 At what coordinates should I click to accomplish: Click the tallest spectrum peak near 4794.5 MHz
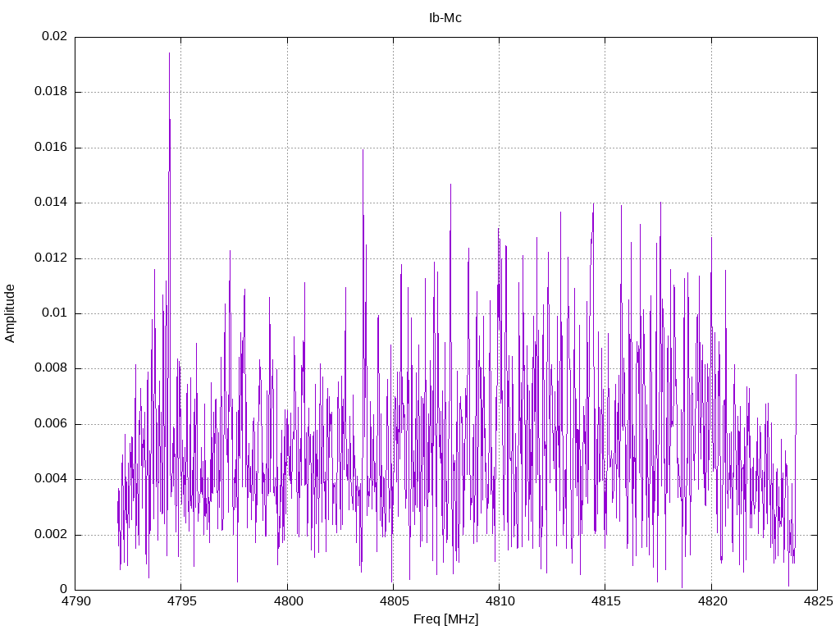pyautogui.click(x=169, y=53)
